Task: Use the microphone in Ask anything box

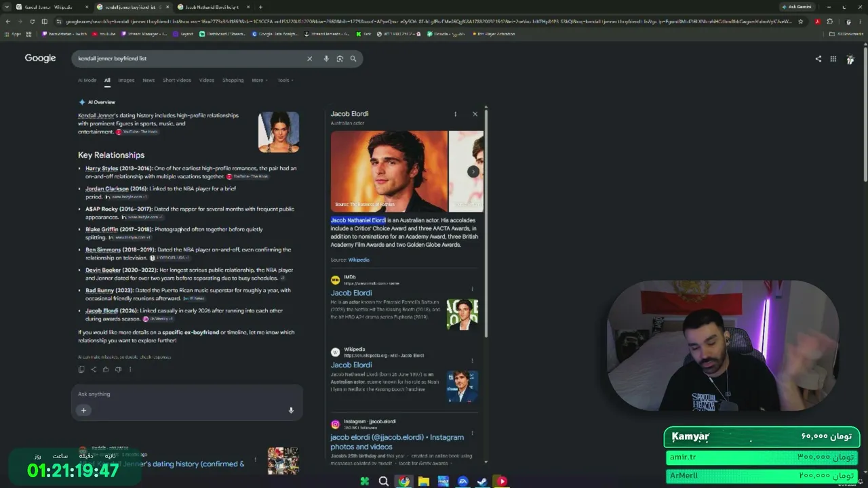Action: click(291, 410)
